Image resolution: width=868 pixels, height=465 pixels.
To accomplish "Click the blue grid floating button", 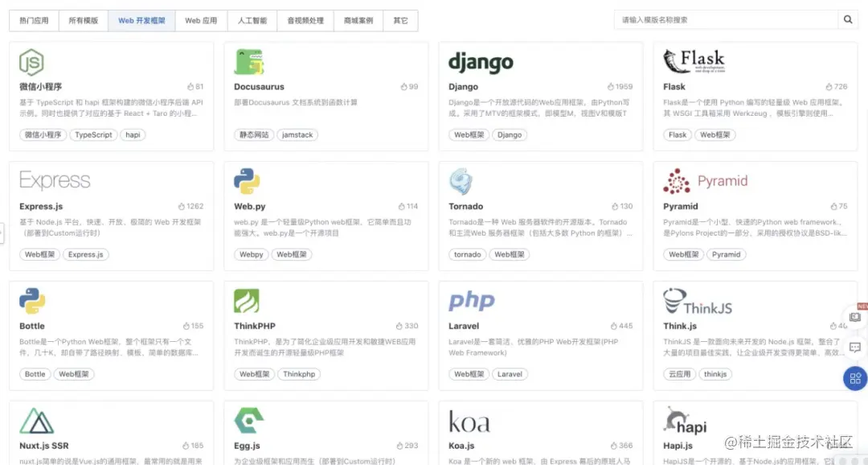I will coord(855,379).
